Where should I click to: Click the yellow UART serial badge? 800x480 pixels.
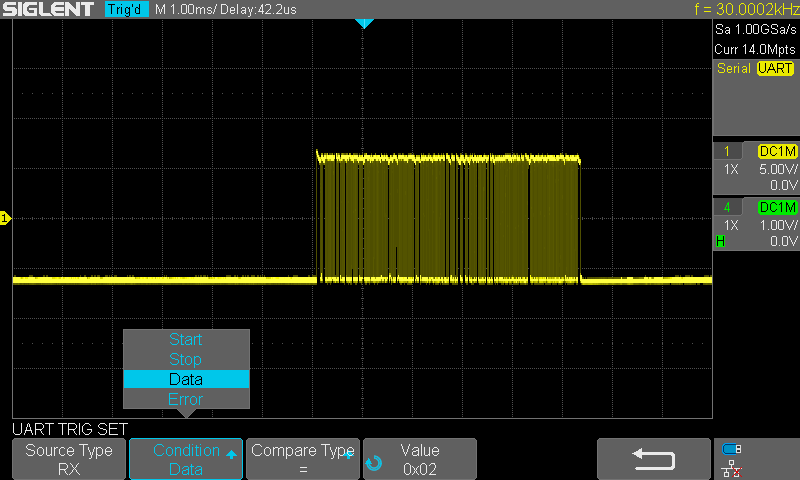point(775,68)
